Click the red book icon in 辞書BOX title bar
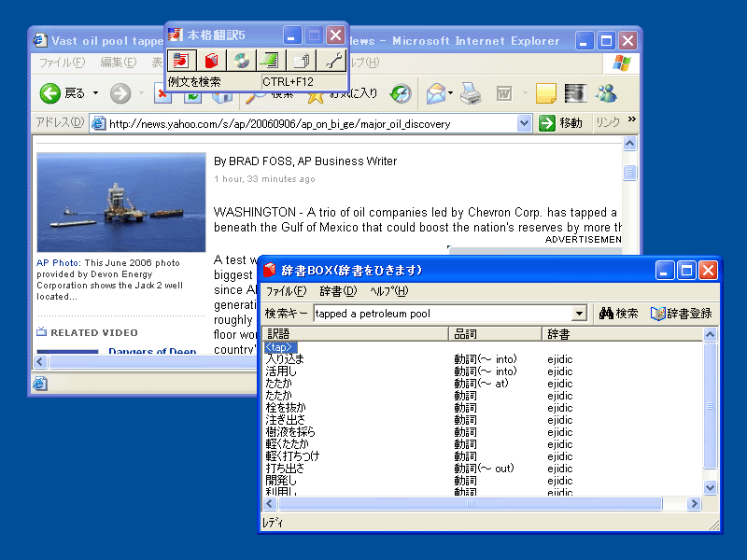This screenshot has height=560, width=747. (x=270, y=270)
